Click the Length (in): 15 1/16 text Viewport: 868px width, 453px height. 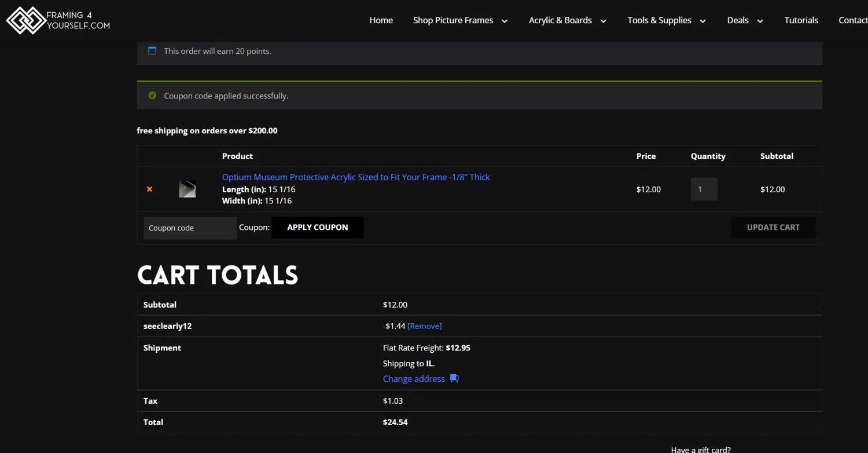click(x=259, y=189)
